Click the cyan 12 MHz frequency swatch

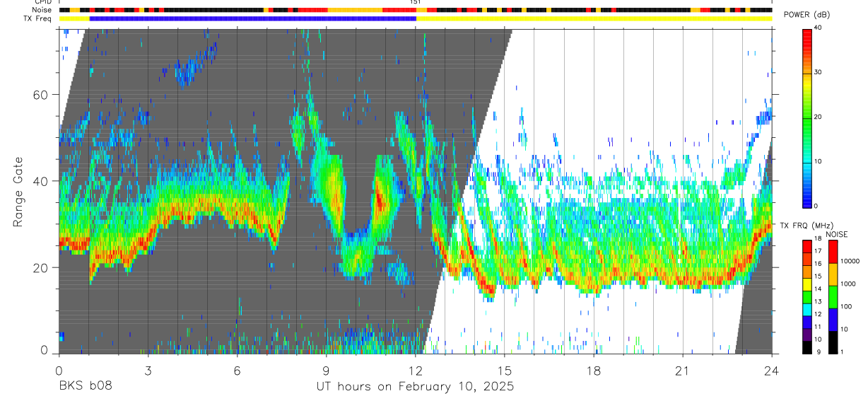tap(807, 310)
